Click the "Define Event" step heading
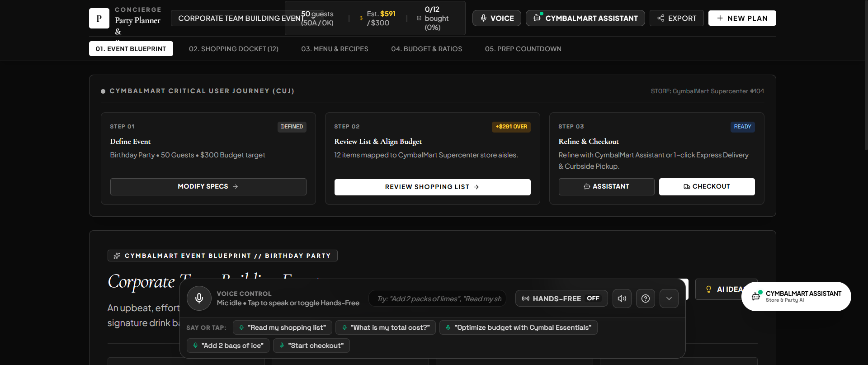 point(131,142)
